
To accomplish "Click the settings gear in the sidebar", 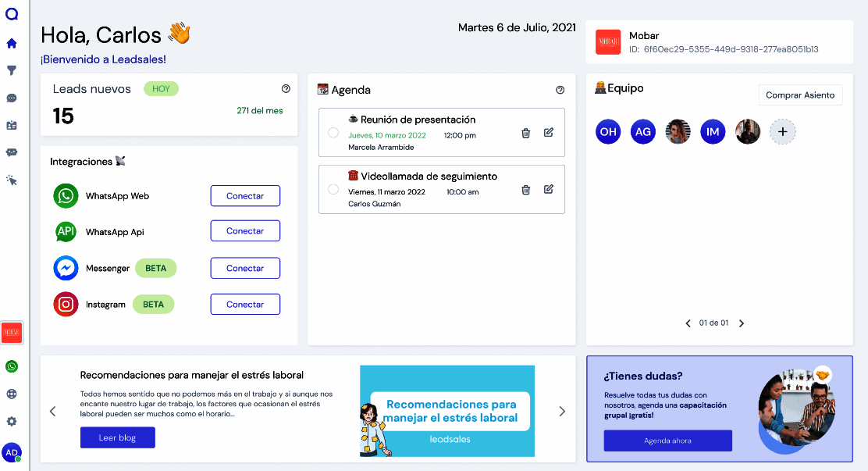I will 11,419.
